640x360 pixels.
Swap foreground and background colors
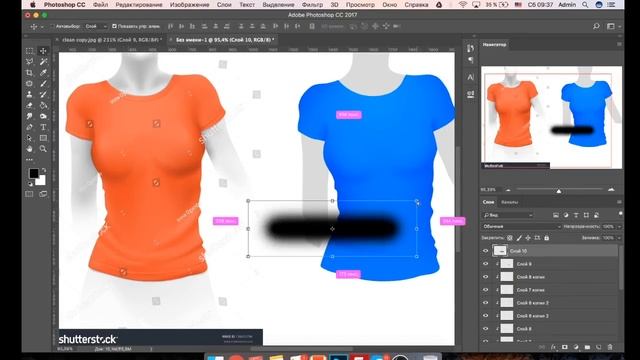coord(44,170)
